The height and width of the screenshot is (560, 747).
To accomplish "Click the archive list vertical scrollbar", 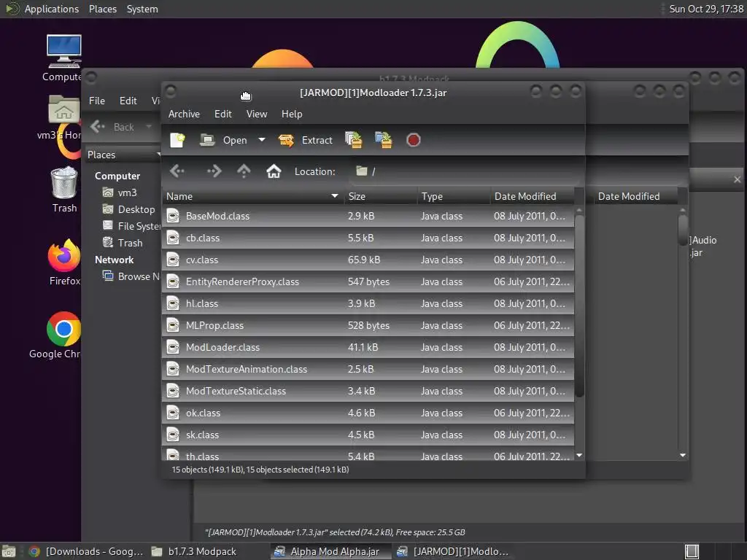I will click(x=579, y=306).
